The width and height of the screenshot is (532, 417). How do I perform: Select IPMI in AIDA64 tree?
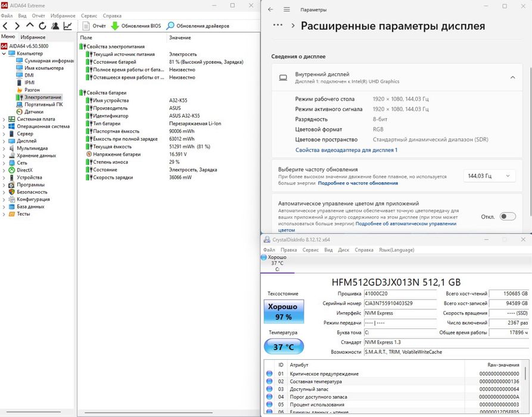pos(26,82)
